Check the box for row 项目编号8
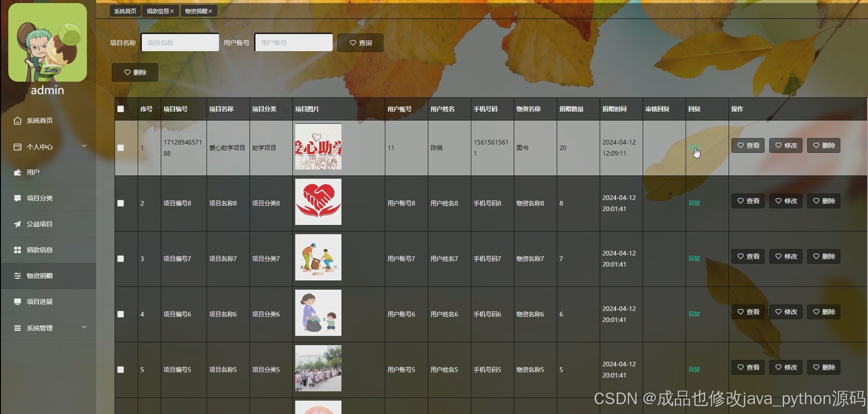Screen dimensions: 868x414 [x=121, y=203]
